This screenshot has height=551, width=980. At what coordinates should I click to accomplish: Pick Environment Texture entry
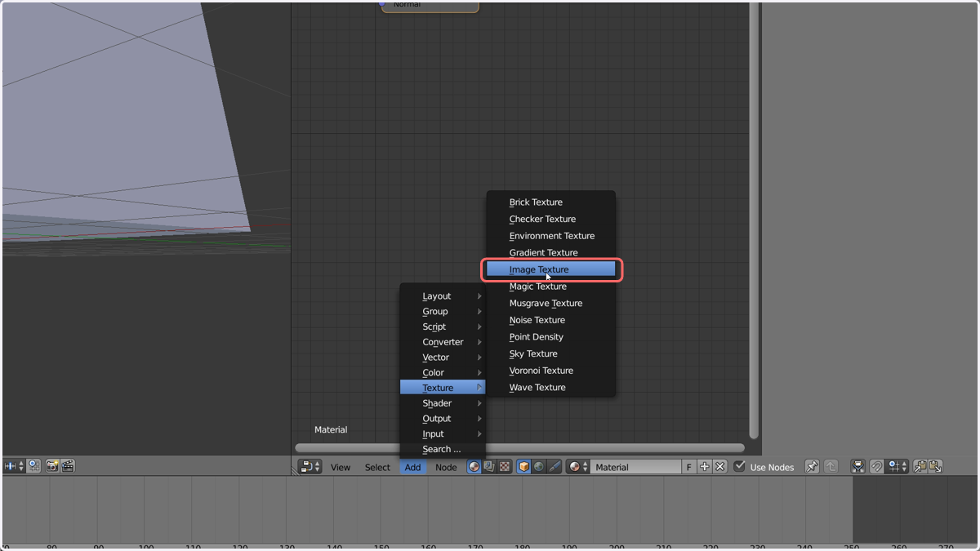(x=550, y=236)
